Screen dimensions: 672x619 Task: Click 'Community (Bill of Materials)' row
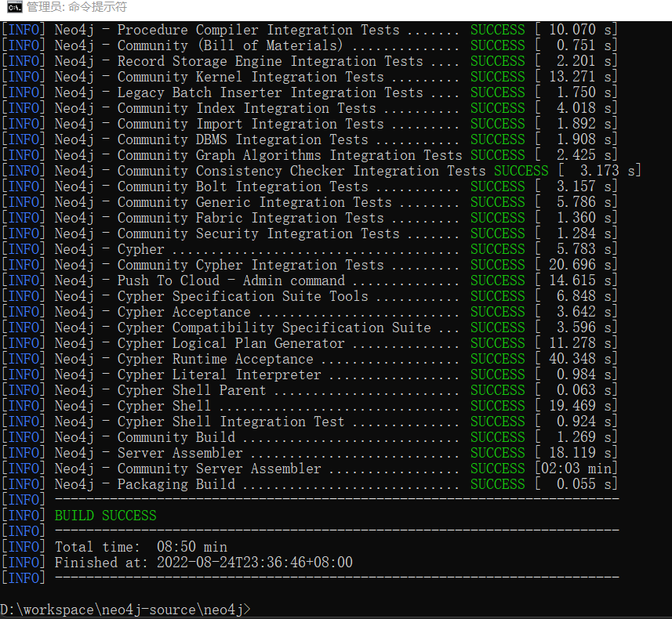(x=310, y=45)
